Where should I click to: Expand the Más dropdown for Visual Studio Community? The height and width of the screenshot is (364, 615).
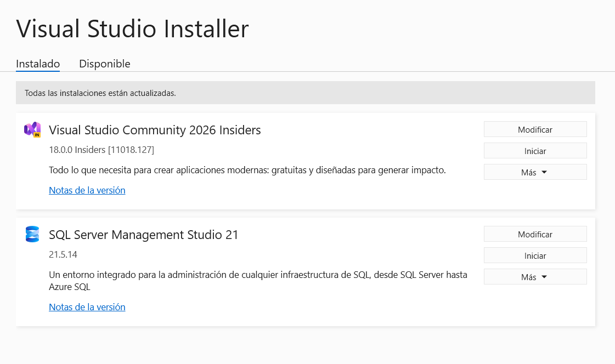pyautogui.click(x=535, y=172)
